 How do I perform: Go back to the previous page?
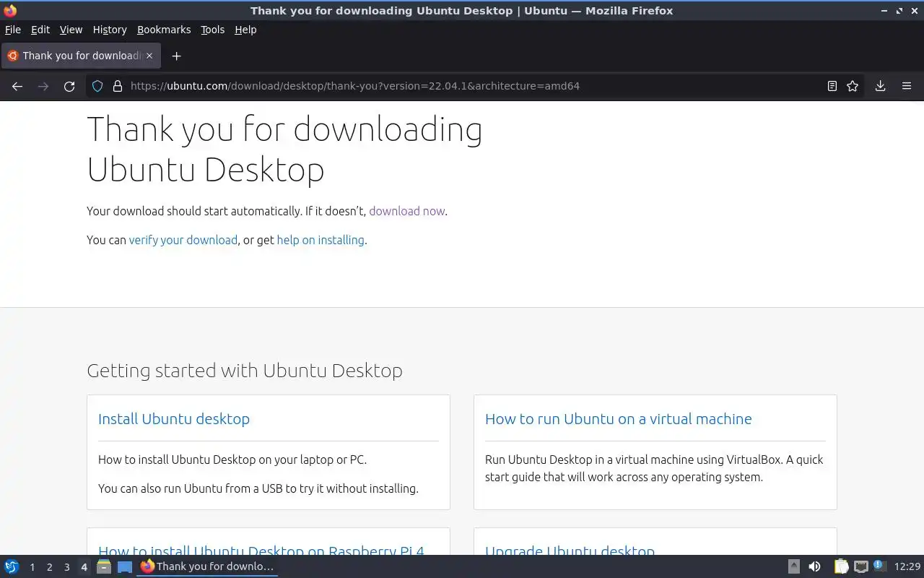pos(17,86)
